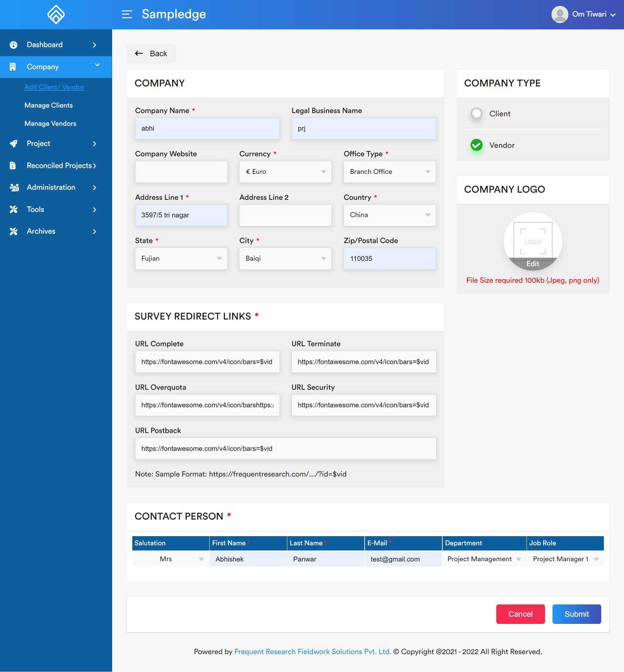Open the Currency dropdown showing Euro
Screen dimensions: 624x672
285,172
